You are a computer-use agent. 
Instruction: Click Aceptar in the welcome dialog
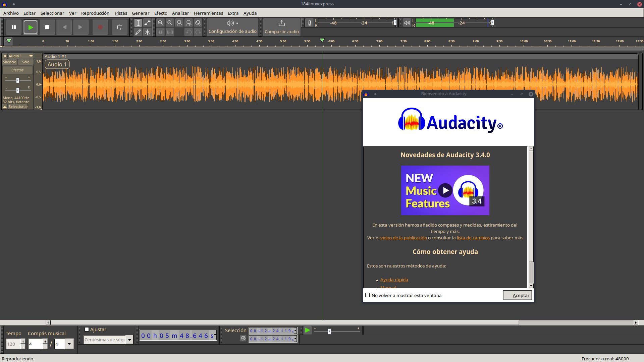point(518,295)
